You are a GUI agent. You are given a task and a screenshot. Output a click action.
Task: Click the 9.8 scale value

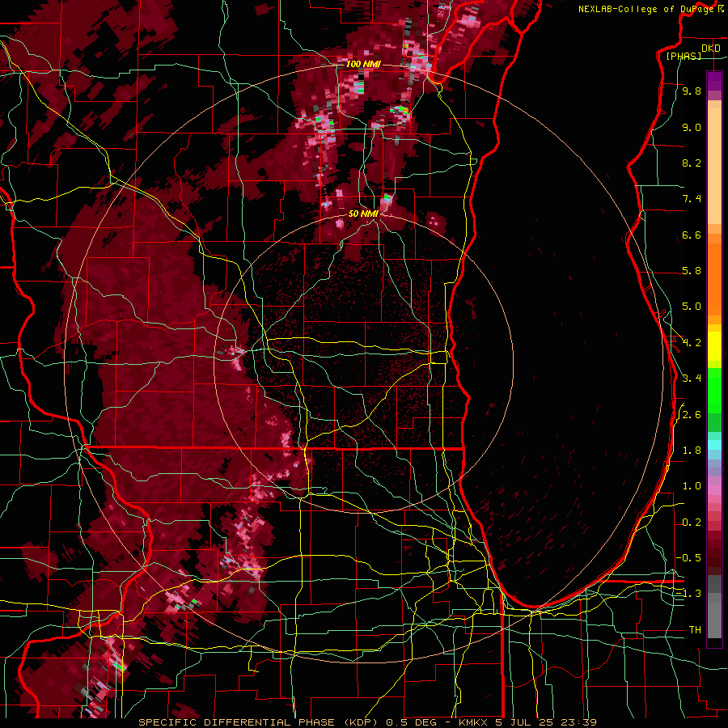pyautogui.click(x=692, y=91)
